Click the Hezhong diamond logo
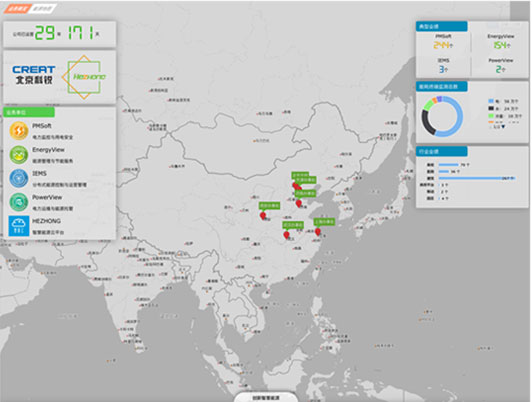This screenshot has width=532, height=402. 84,77
